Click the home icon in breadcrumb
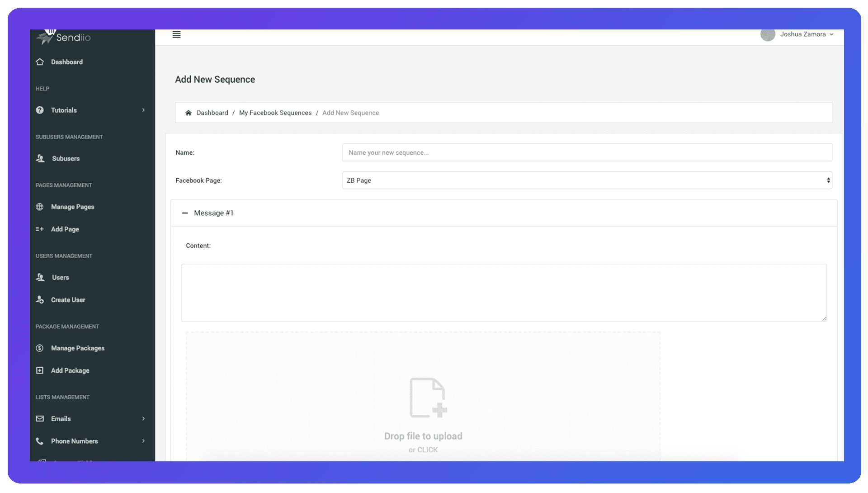 189,113
